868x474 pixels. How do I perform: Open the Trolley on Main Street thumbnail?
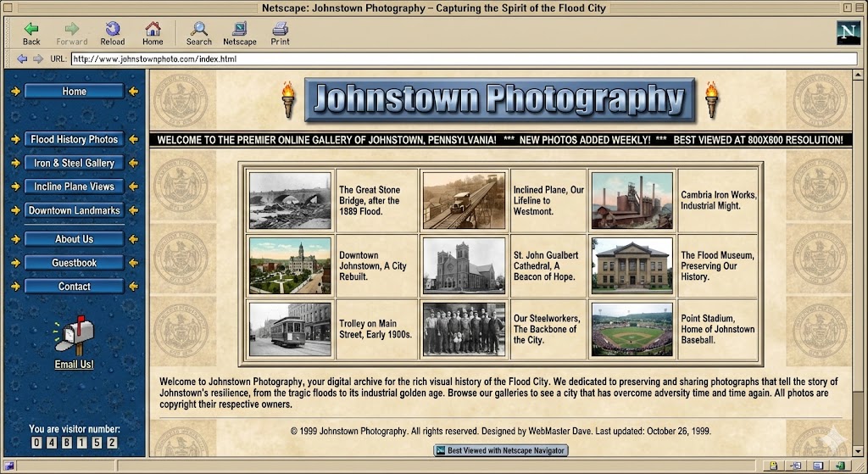point(290,329)
